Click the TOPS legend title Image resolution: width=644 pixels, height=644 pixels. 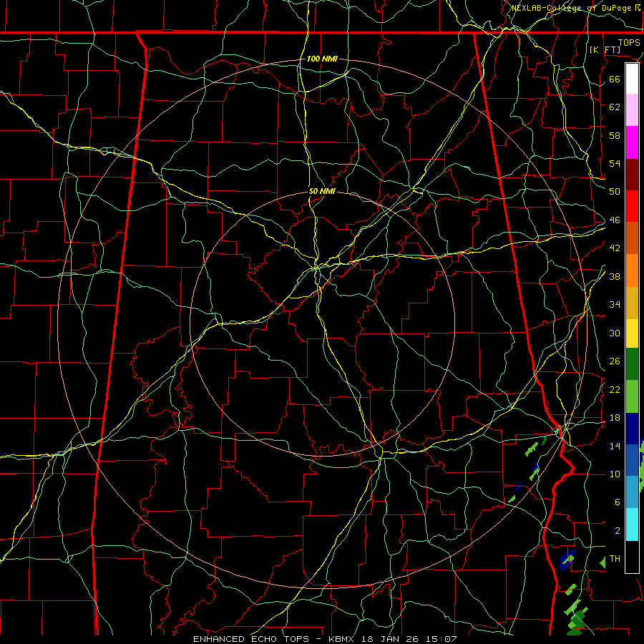tap(629, 43)
